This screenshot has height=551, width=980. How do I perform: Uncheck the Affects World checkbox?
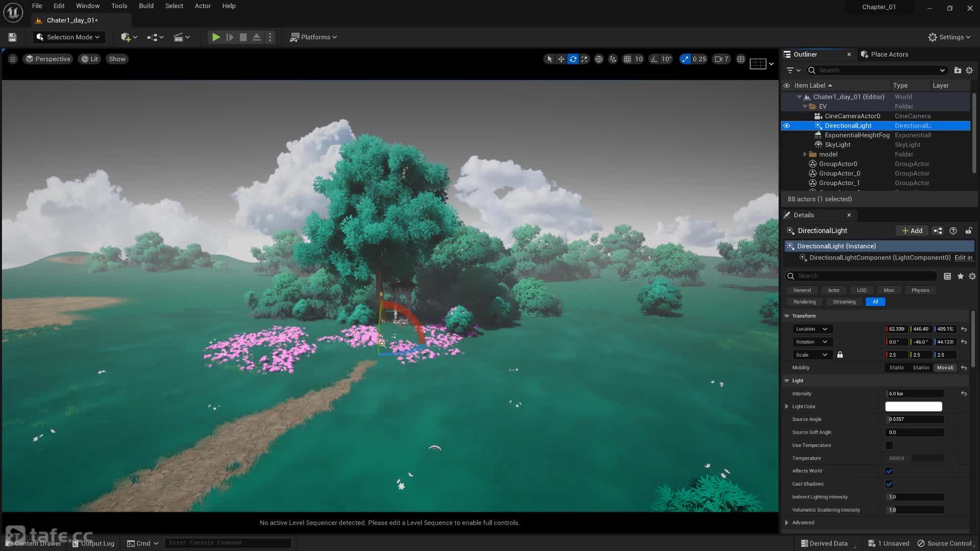click(x=889, y=471)
